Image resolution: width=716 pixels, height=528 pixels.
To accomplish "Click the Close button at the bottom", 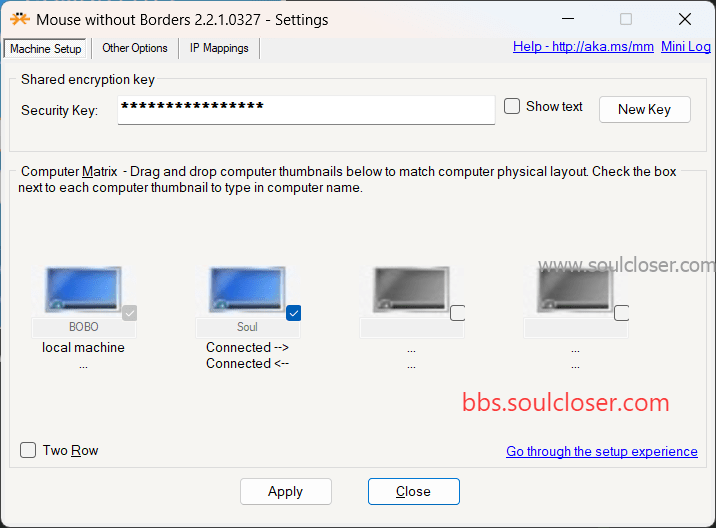I will pyautogui.click(x=414, y=491).
